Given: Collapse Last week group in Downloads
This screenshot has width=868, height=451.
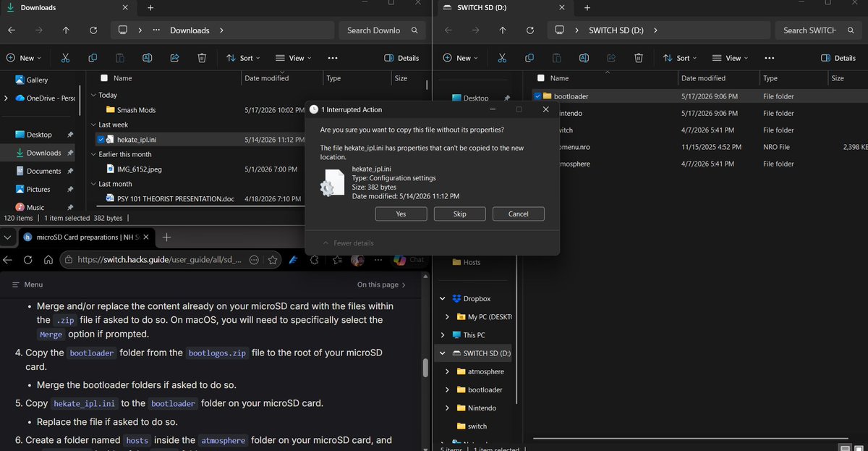Looking at the screenshot, I should [x=93, y=125].
